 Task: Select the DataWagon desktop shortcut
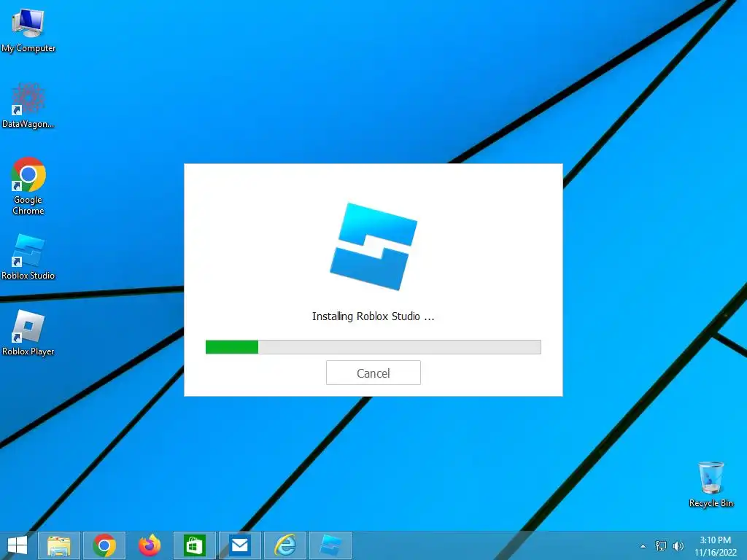tap(28, 106)
